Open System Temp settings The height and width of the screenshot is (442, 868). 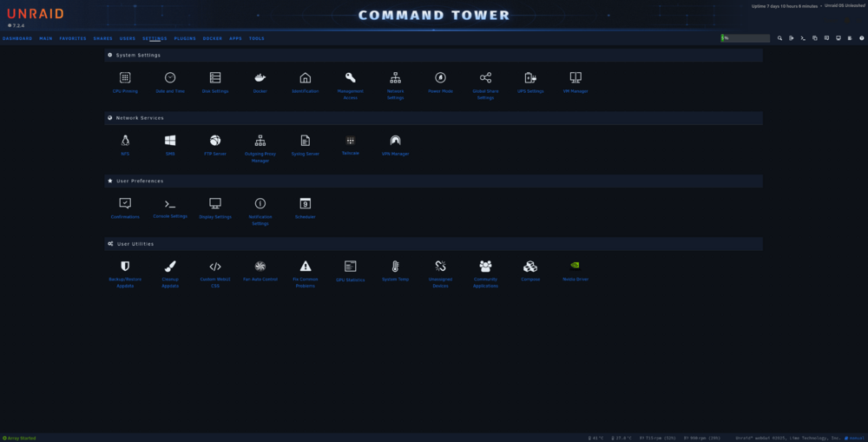[395, 271]
